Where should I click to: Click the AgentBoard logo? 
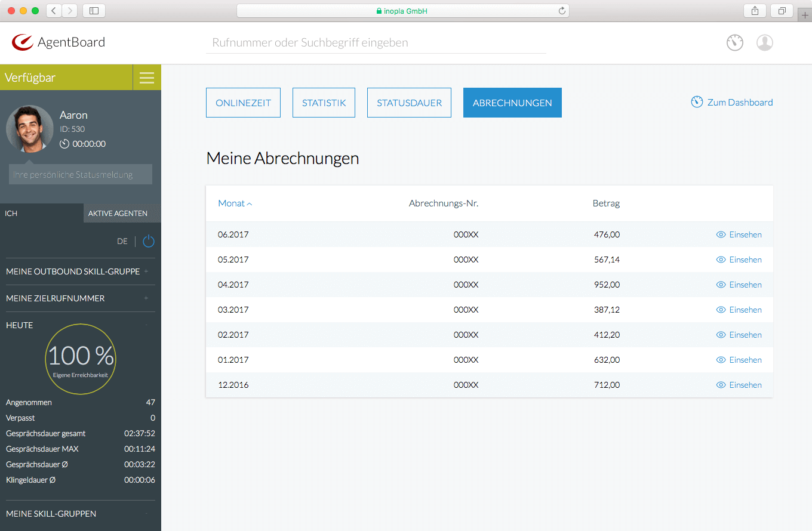pos(59,42)
